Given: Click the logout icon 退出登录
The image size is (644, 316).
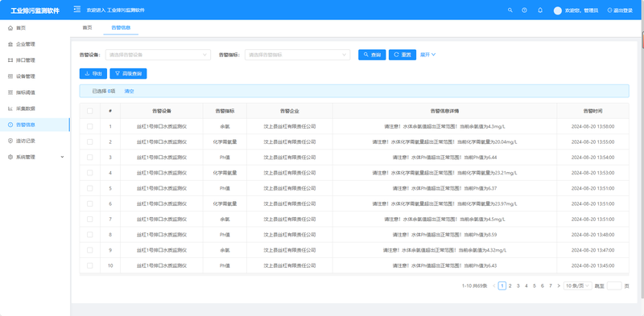Looking at the screenshot, I should [x=610, y=10].
